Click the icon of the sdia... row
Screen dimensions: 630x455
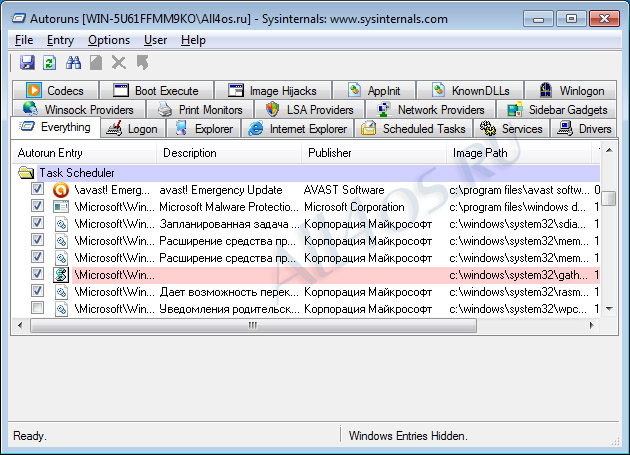point(61,224)
